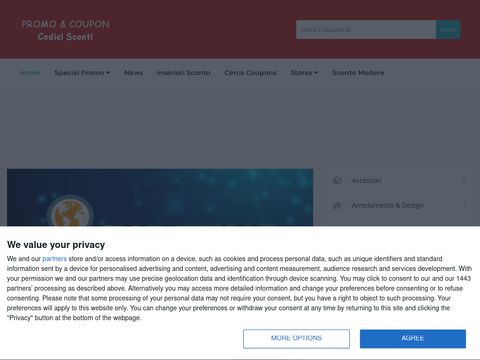480x360 pixels.
Task: Open Cerca Coupons menu item
Action: pos(250,73)
